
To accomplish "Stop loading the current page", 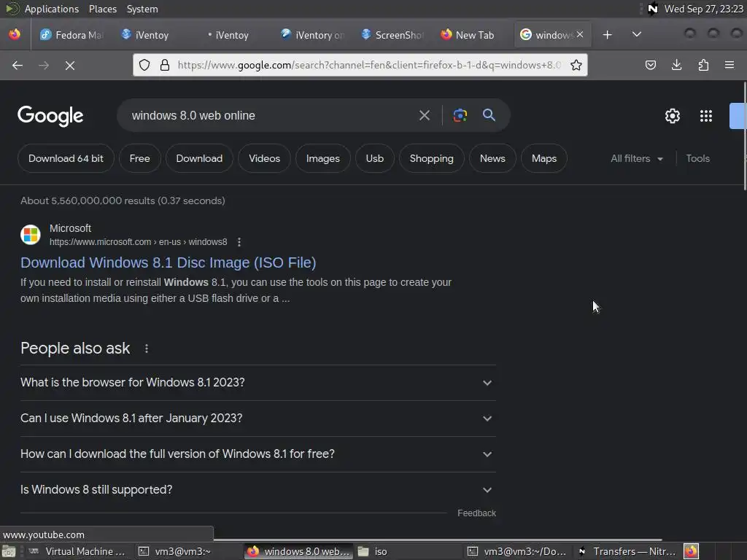I will point(70,65).
